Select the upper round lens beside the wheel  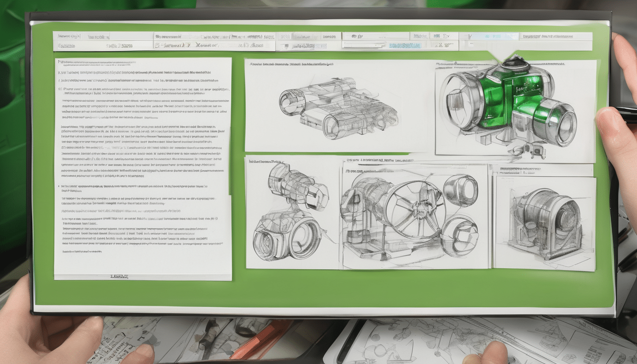[460, 190]
